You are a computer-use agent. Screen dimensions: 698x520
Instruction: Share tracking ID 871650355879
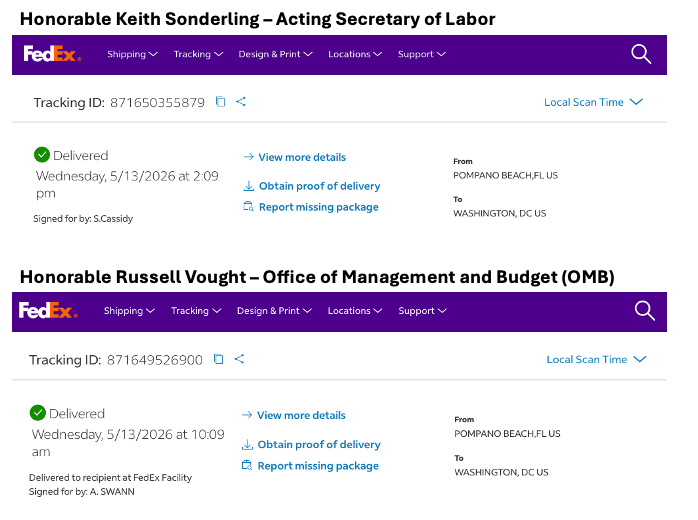241,102
